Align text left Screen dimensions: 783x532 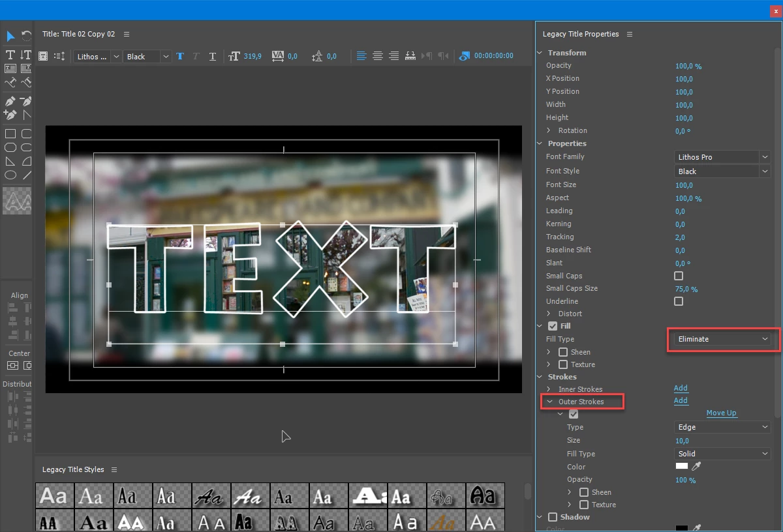pos(361,56)
